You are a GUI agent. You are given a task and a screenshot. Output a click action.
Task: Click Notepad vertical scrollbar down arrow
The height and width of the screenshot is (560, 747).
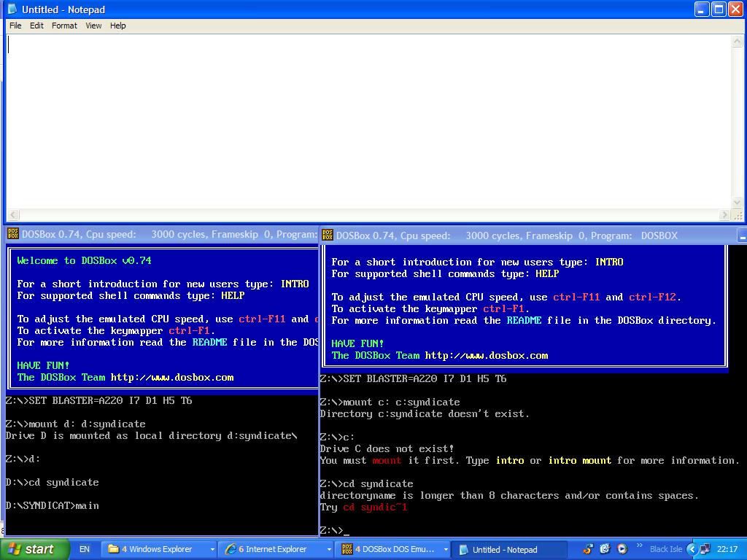coord(737,203)
